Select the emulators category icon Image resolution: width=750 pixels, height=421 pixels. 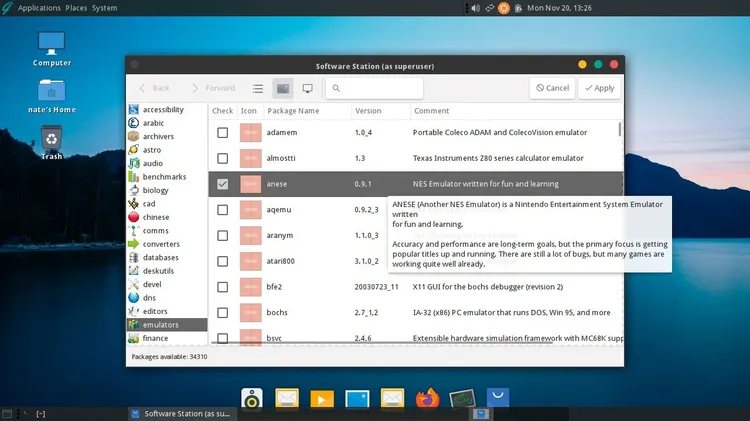(133, 324)
